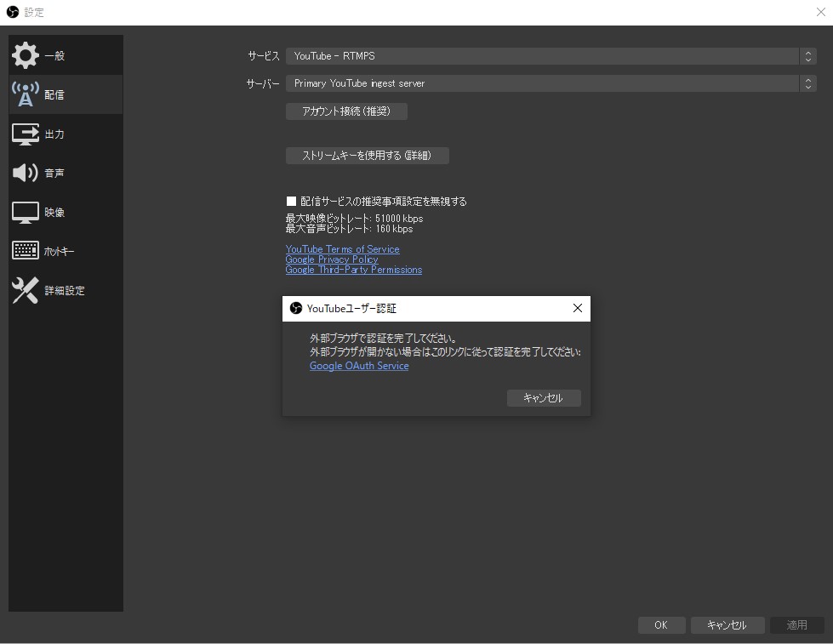833x644 pixels.
Task: Open the YouTube Terms of Service link
Action: [342, 248]
